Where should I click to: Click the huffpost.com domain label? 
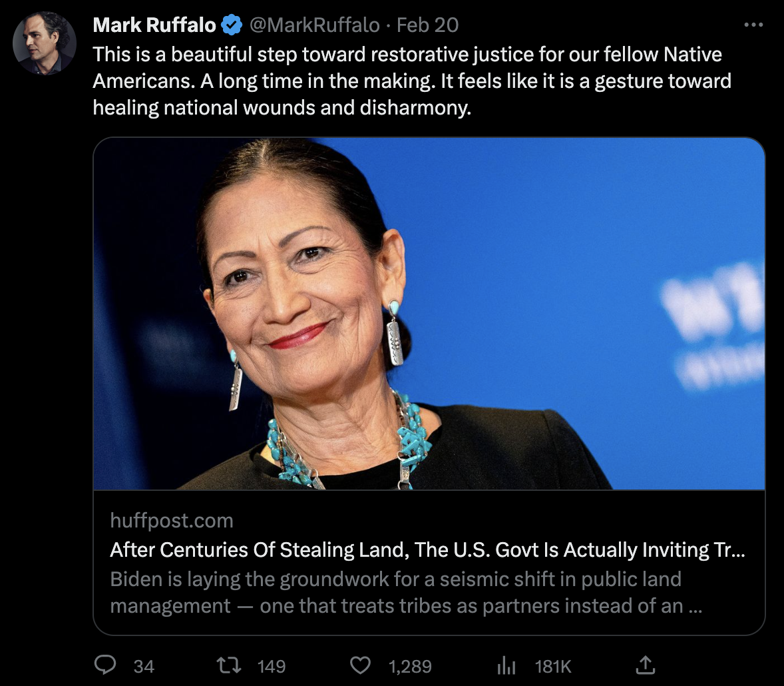tap(172, 520)
